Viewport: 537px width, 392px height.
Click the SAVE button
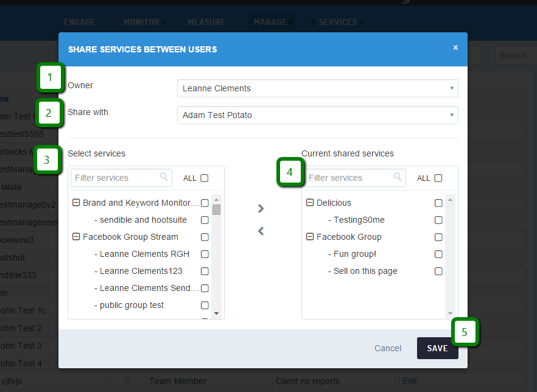point(437,348)
